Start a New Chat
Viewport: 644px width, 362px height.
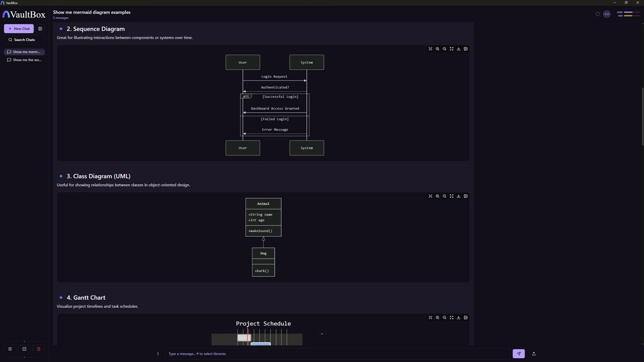19,29
